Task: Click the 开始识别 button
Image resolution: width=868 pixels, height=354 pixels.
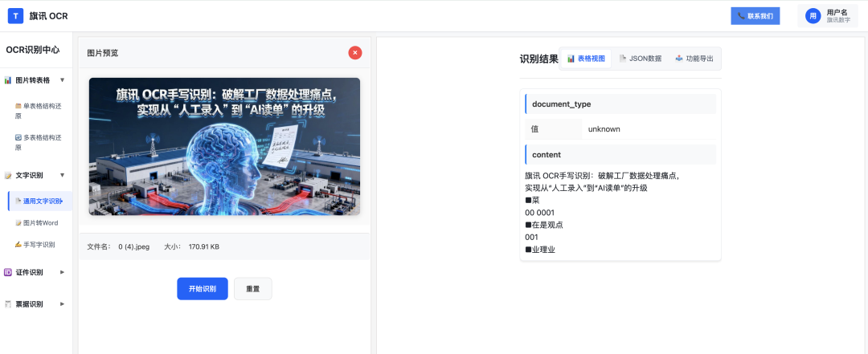Action: 203,289
